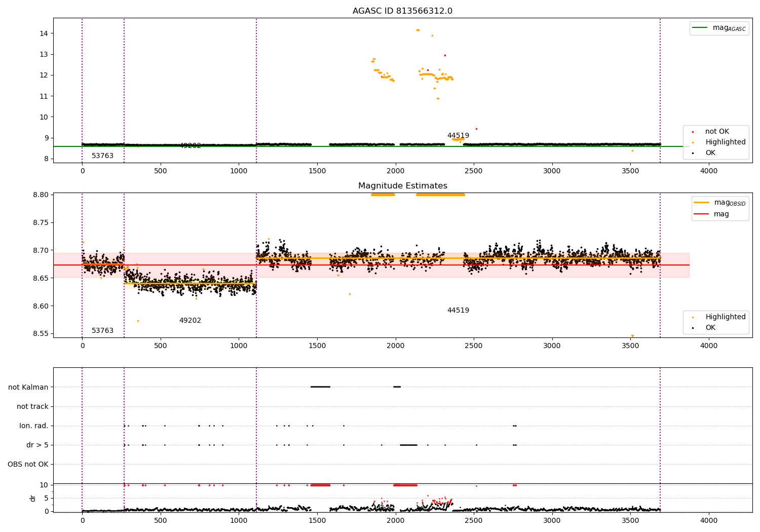Click orange line swatch beside mag OBSID legend

[x=702, y=203]
